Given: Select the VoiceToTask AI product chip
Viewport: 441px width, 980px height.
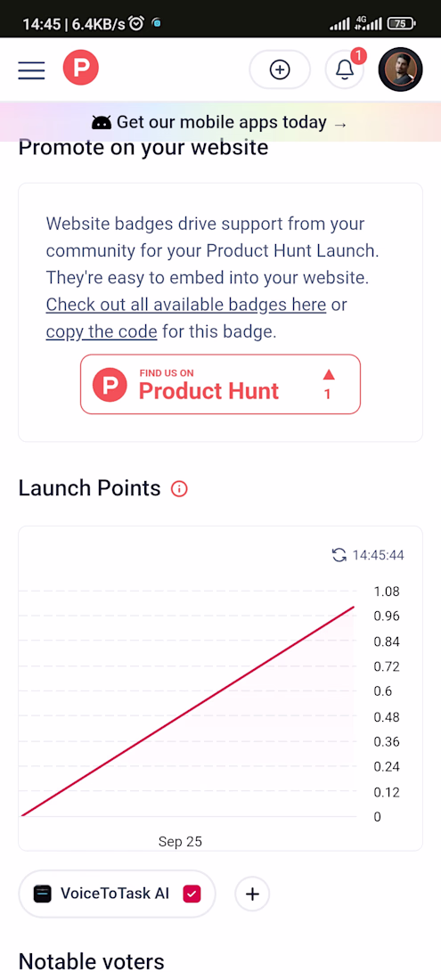Looking at the screenshot, I should tap(117, 894).
